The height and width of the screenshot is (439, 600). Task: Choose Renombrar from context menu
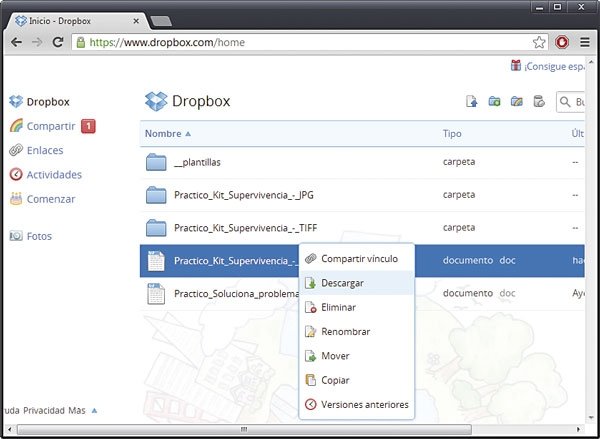[x=357, y=332]
